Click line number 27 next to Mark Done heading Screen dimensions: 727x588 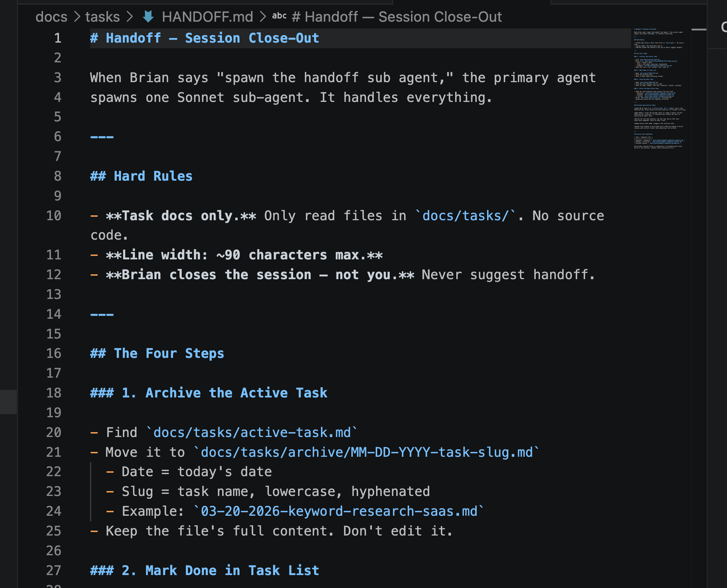54,571
